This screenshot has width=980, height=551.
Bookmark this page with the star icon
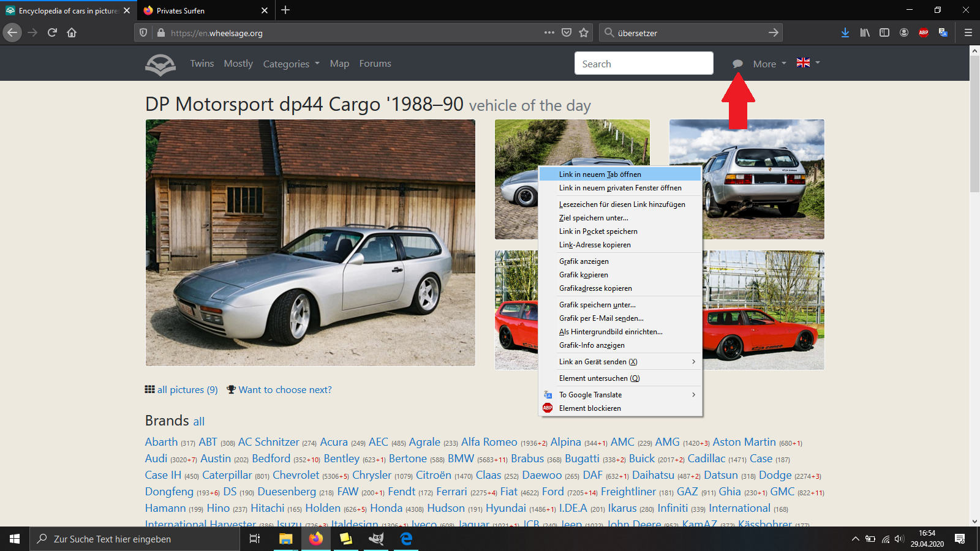click(584, 32)
